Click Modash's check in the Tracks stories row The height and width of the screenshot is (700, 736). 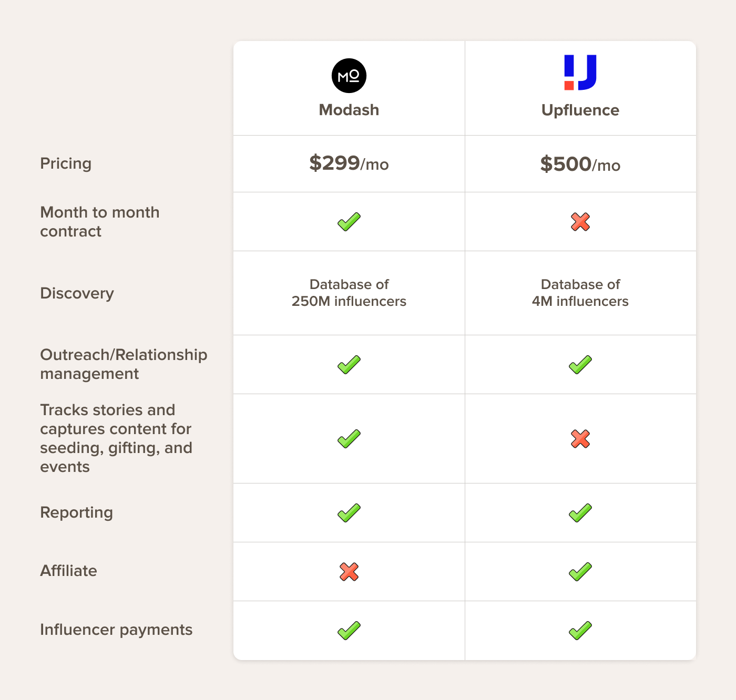349,439
